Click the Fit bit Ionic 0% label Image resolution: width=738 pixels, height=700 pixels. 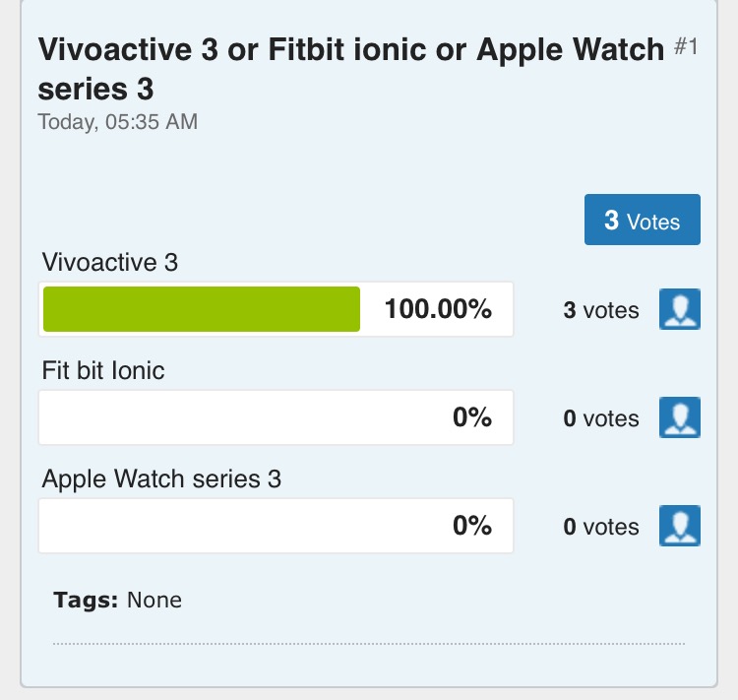click(471, 417)
